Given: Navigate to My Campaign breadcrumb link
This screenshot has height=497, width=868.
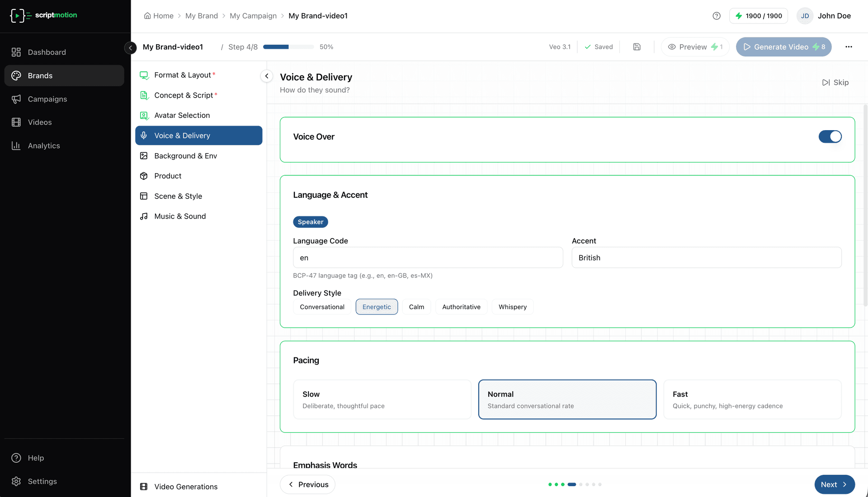Looking at the screenshot, I should point(253,15).
